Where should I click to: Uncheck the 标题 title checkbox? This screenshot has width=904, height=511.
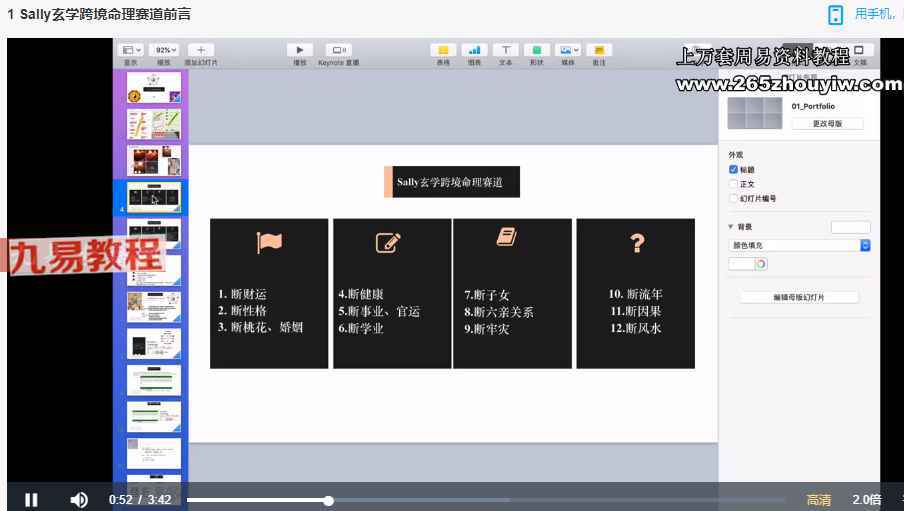[734, 170]
